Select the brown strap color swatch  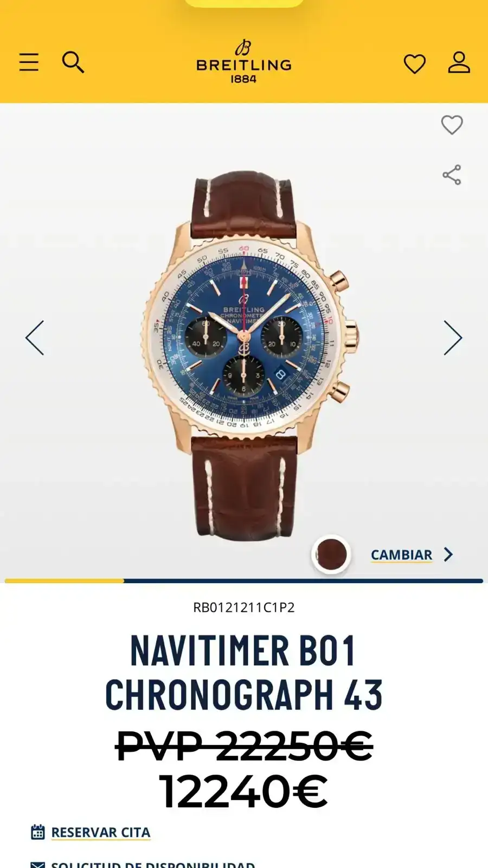tap(331, 554)
